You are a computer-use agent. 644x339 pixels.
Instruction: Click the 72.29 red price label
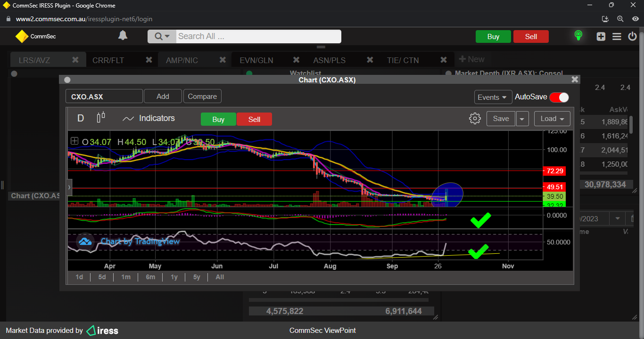554,170
